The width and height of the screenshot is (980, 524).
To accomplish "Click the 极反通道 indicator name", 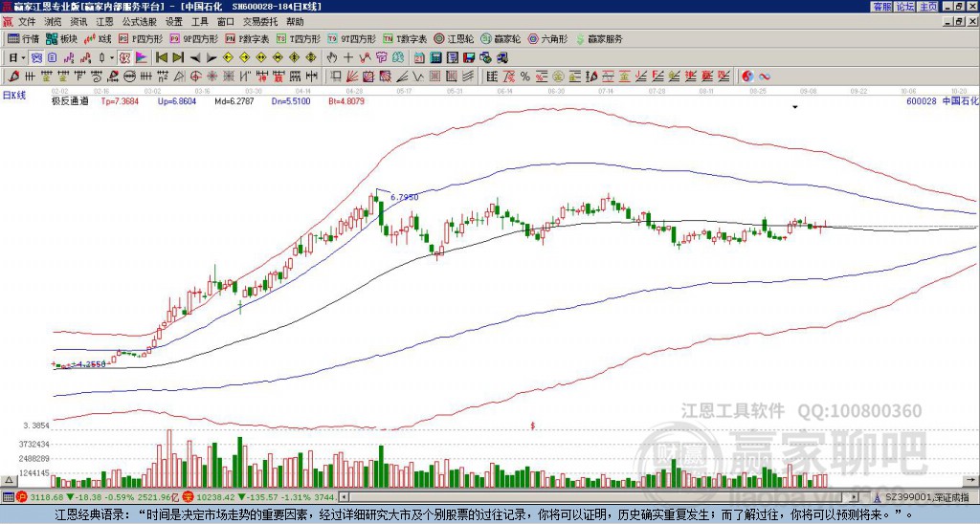I will pos(70,101).
